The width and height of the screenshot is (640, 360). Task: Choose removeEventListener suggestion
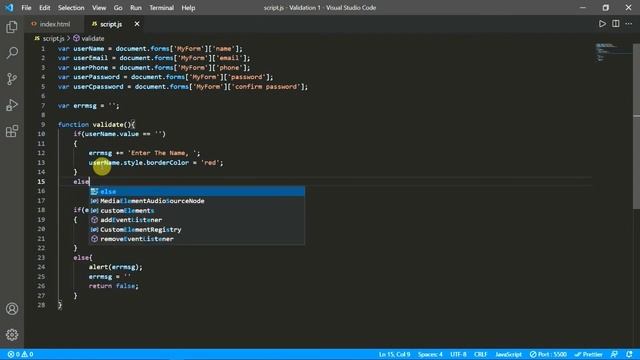[x=197, y=239]
